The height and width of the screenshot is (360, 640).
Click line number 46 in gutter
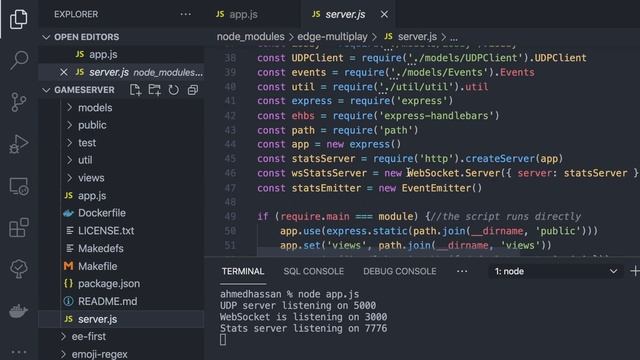(x=230, y=173)
